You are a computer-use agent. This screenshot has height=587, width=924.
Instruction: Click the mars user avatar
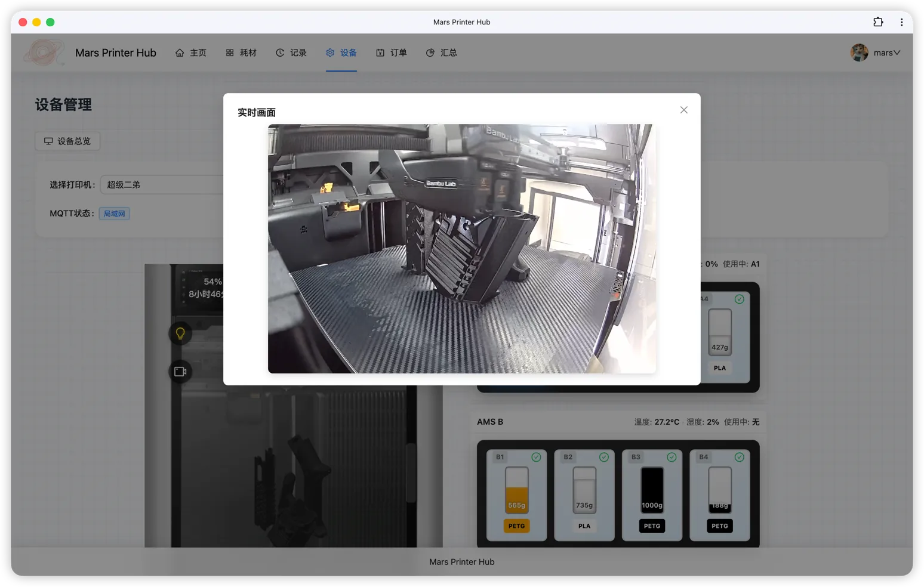[x=859, y=52]
